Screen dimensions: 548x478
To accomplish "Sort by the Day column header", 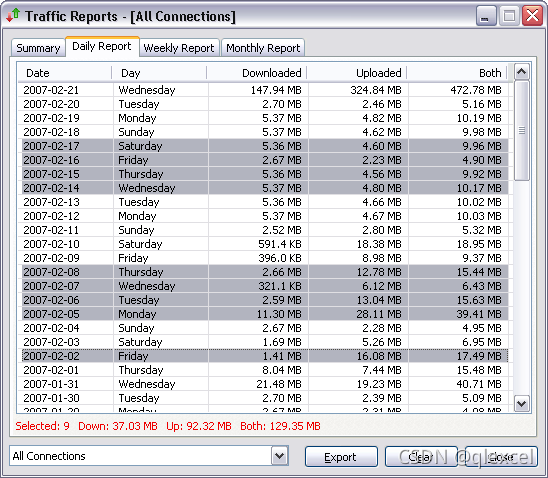I will pos(159,73).
